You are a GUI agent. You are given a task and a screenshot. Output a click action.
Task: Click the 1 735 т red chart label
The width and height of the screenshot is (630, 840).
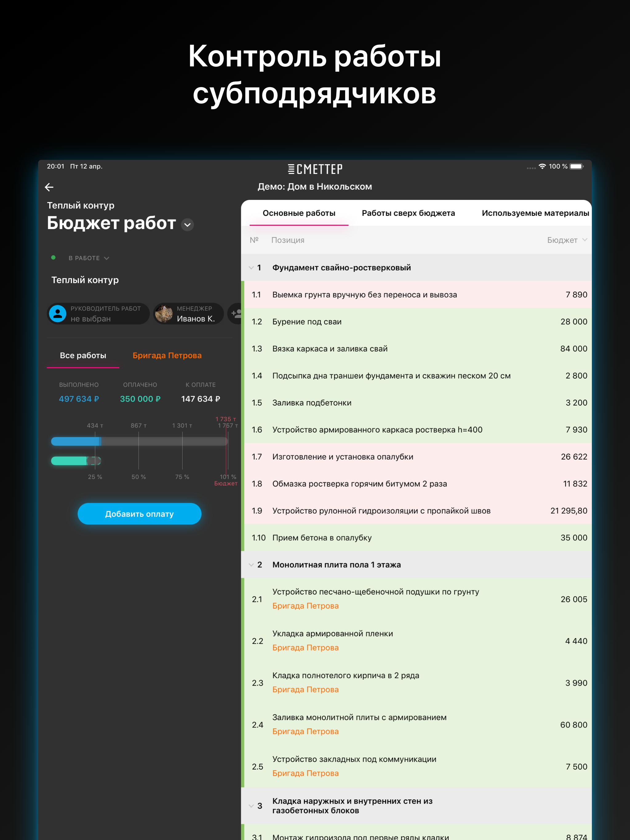tap(226, 419)
